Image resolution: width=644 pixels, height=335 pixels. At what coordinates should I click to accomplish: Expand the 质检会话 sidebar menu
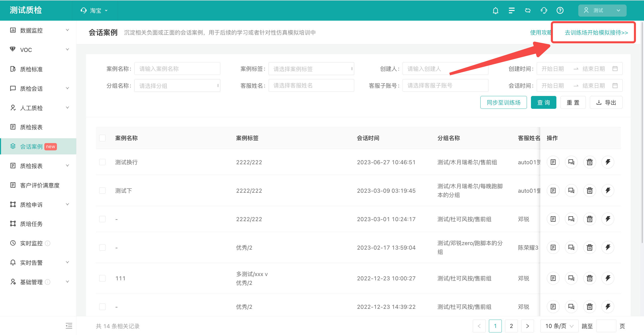tap(38, 88)
